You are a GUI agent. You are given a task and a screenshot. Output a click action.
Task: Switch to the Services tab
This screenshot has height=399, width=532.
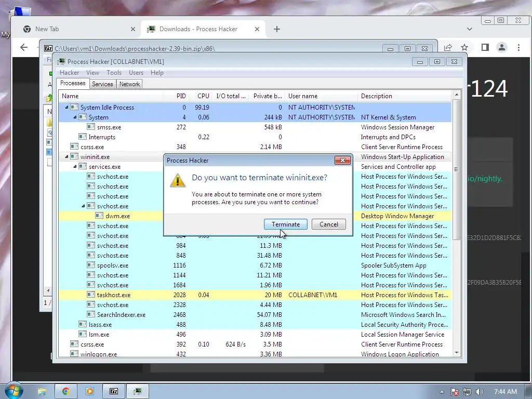pyautogui.click(x=102, y=84)
